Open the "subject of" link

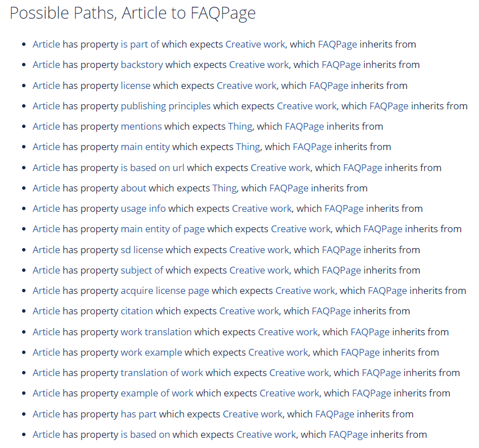(x=142, y=271)
